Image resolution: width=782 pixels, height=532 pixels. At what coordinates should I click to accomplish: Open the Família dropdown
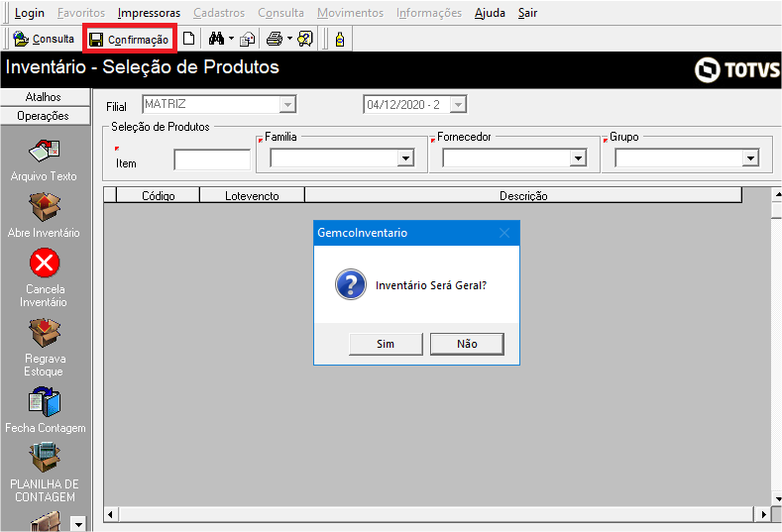pos(406,159)
